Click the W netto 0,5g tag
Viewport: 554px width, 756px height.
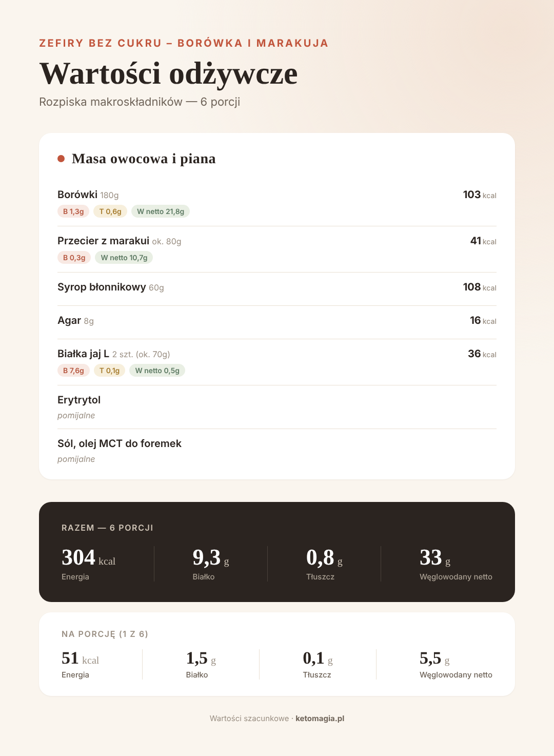tap(157, 371)
